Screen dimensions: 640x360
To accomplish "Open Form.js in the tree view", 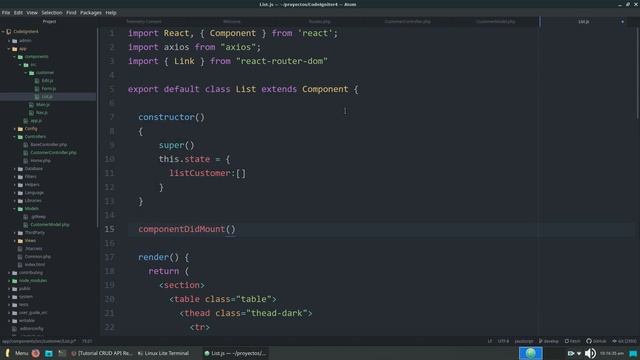I will pos(49,89).
